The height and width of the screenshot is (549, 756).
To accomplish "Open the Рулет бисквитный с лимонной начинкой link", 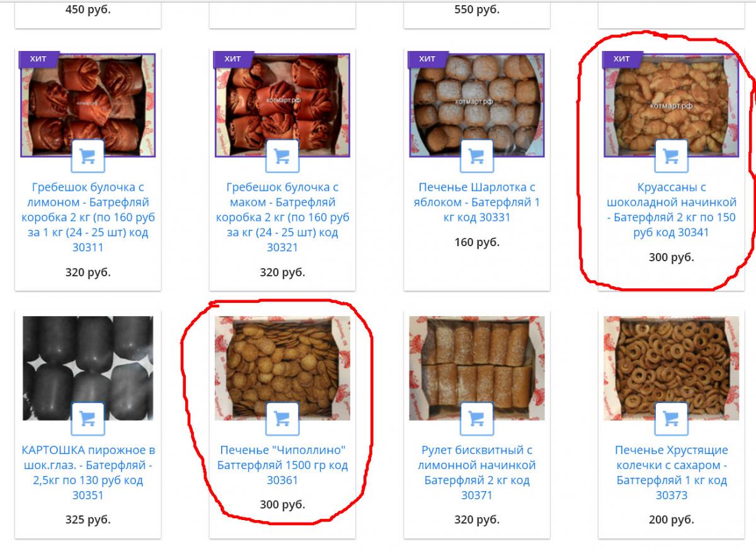I will 477,472.
